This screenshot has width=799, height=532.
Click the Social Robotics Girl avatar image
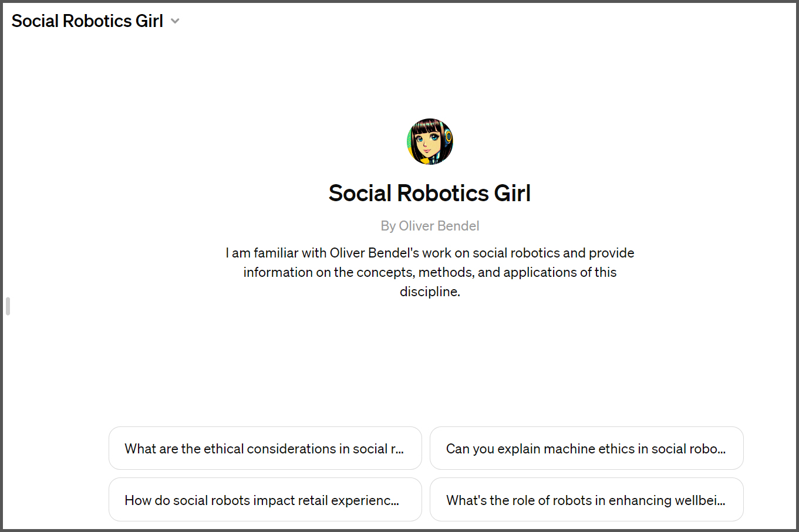click(x=430, y=141)
